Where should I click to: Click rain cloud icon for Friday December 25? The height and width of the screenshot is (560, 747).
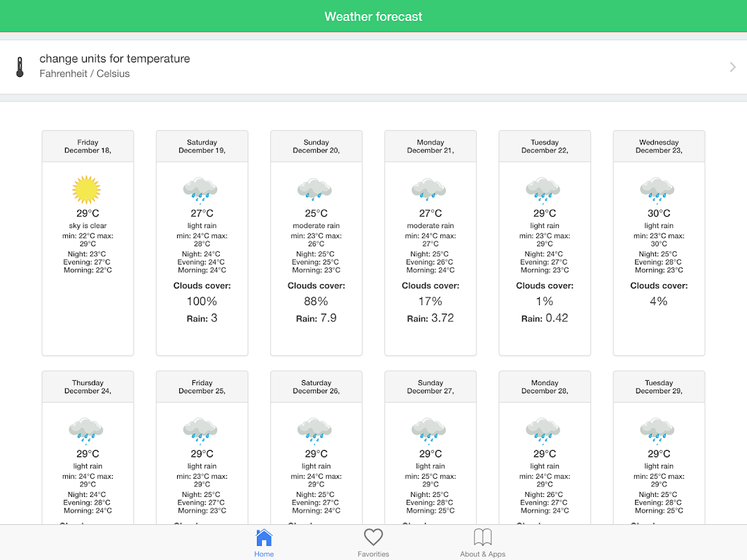click(x=200, y=430)
